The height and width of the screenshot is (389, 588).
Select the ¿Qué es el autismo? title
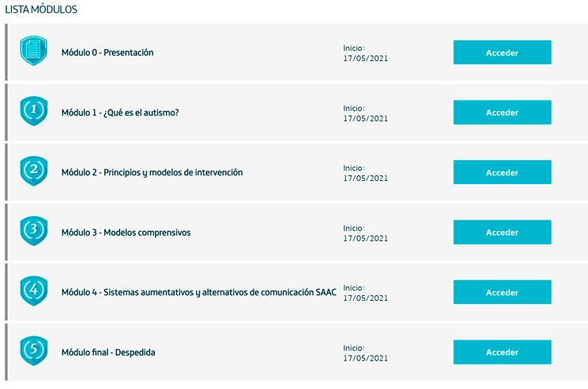120,113
